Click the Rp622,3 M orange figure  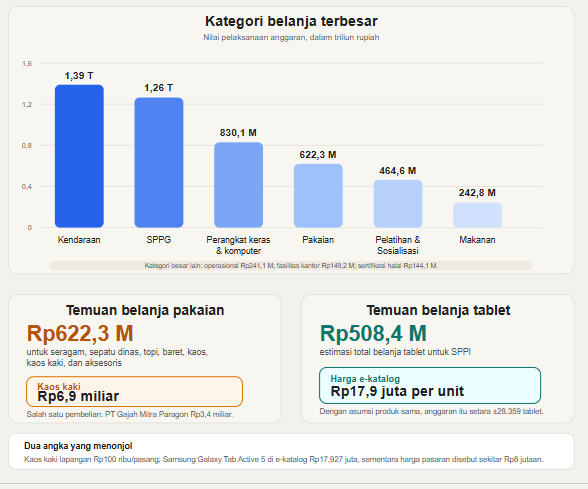(x=80, y=333)
